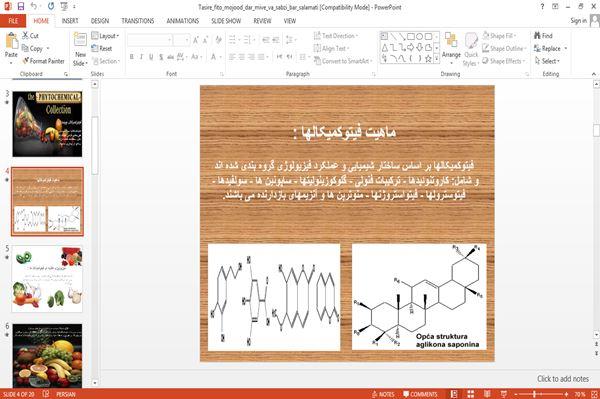600x399 pixels.
Task: Click the Find binoculars icon
Action: pyautogui.click(x=537, y=36)
